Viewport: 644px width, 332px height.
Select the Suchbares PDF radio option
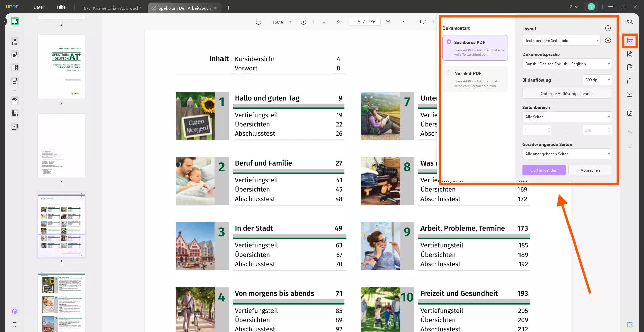coord(449,42)
